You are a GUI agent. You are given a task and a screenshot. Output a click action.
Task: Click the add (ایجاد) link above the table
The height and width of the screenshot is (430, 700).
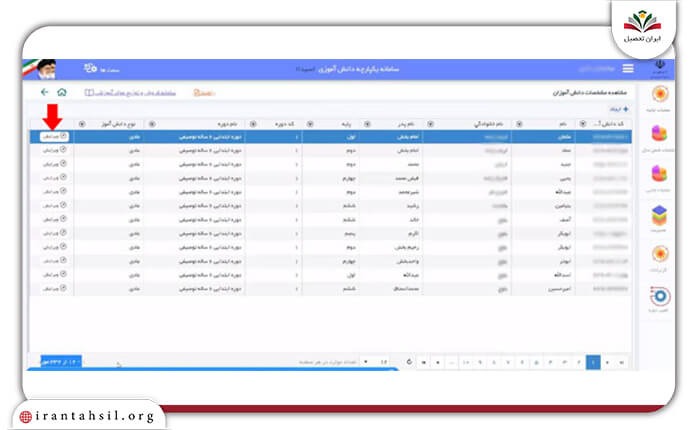tap(620, 109)
